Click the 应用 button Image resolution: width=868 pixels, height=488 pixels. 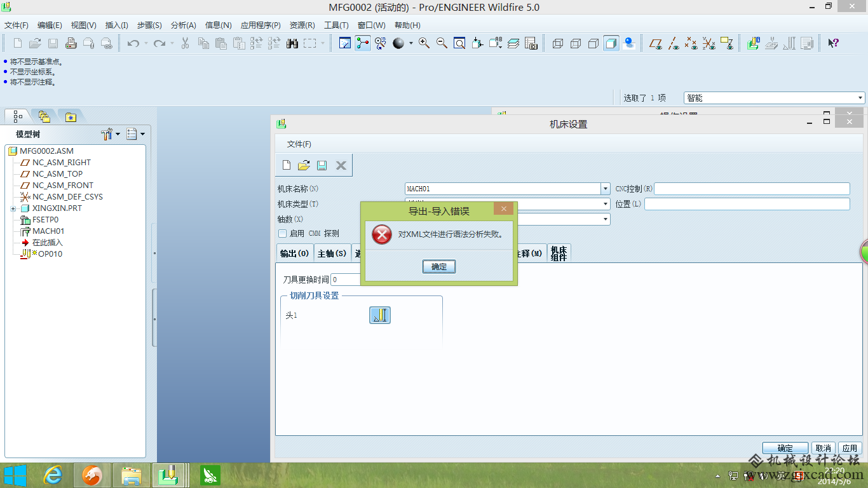[850, 448]
